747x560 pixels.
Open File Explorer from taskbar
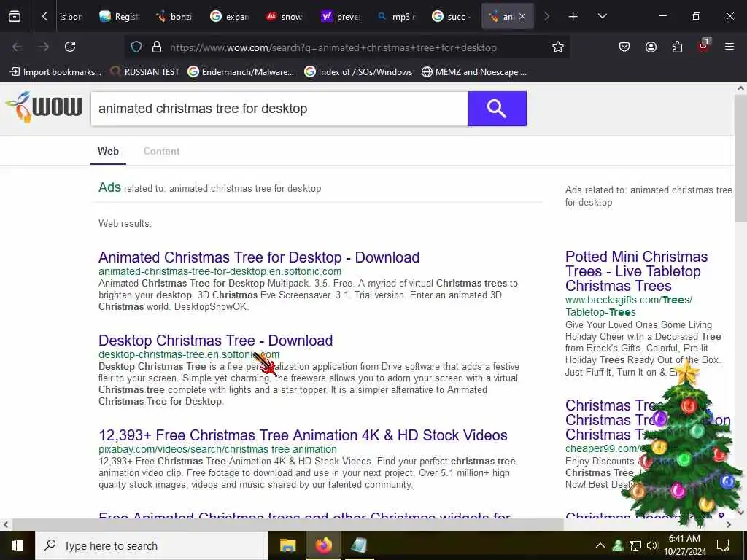tap(287, 545)
